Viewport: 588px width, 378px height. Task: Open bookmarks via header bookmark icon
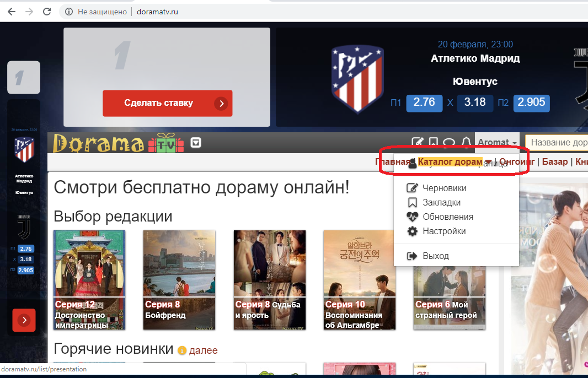pos(434,142)
